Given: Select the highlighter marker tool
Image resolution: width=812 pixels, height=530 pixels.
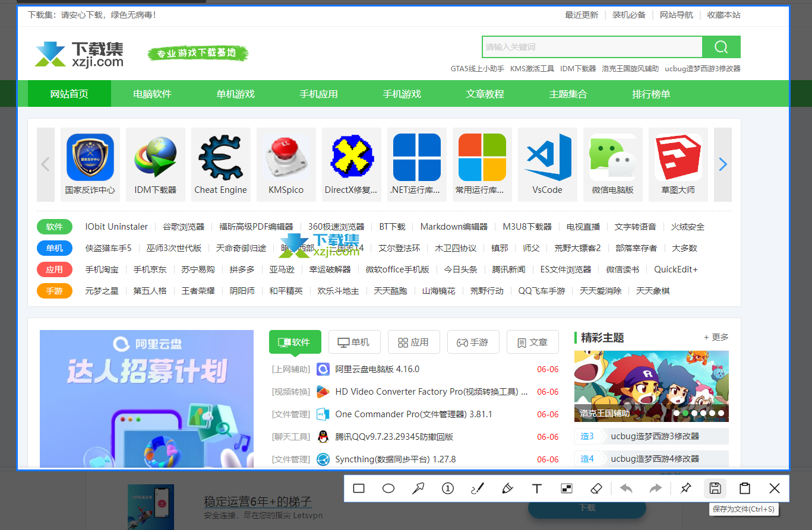Looking at the screenshot, I should pyautogui.click(x=507, y=488).
